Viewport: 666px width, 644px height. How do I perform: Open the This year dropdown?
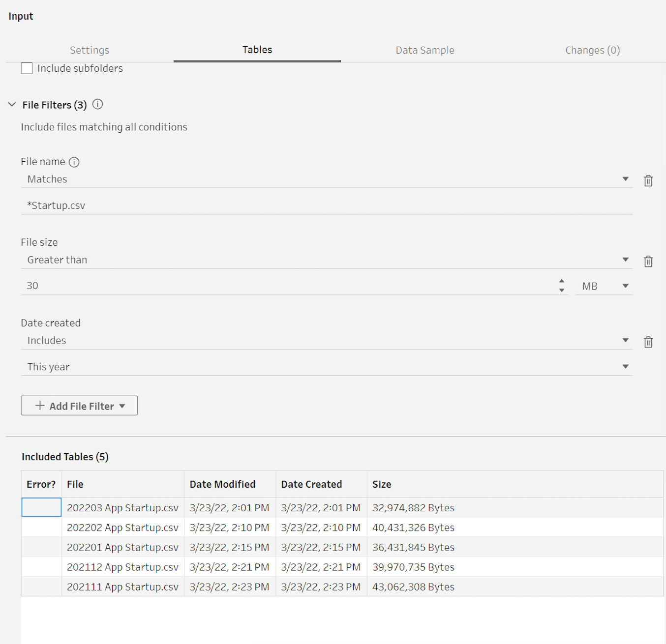327,367
